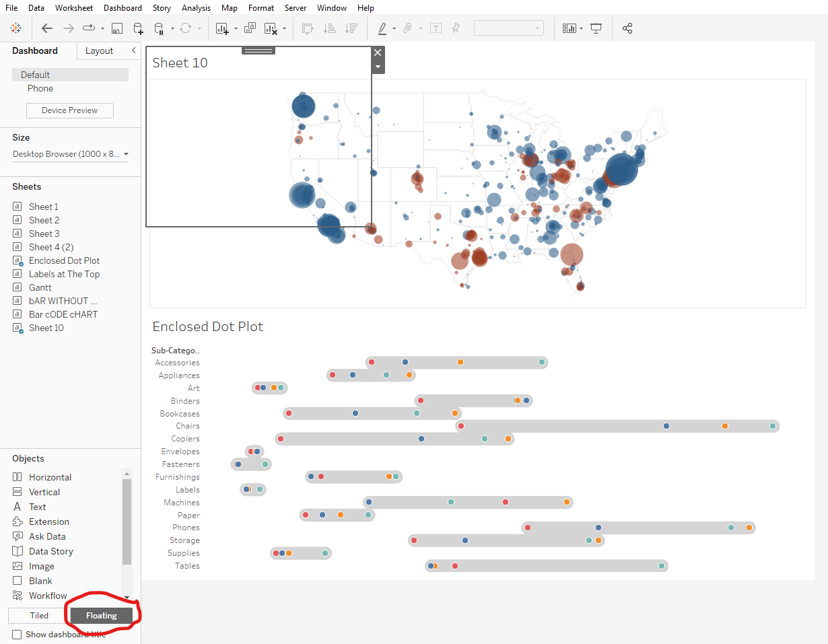The width and height of the screenshot is (828, 644).
Task: Toggle Show Mark Labels T icon
Action: coord(436,28)
